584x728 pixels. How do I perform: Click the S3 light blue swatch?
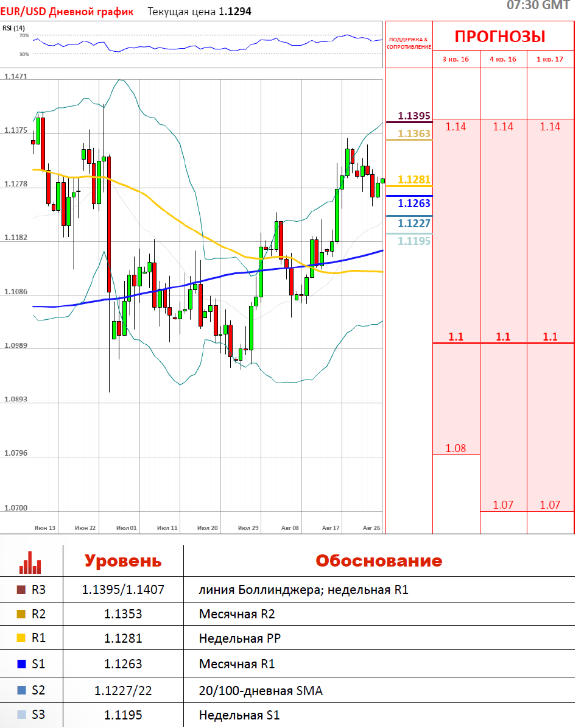coord(21,715)
